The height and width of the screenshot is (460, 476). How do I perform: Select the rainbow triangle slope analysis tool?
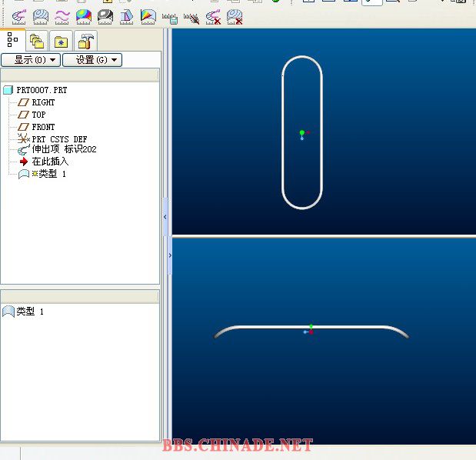click(x=148, y=17)
